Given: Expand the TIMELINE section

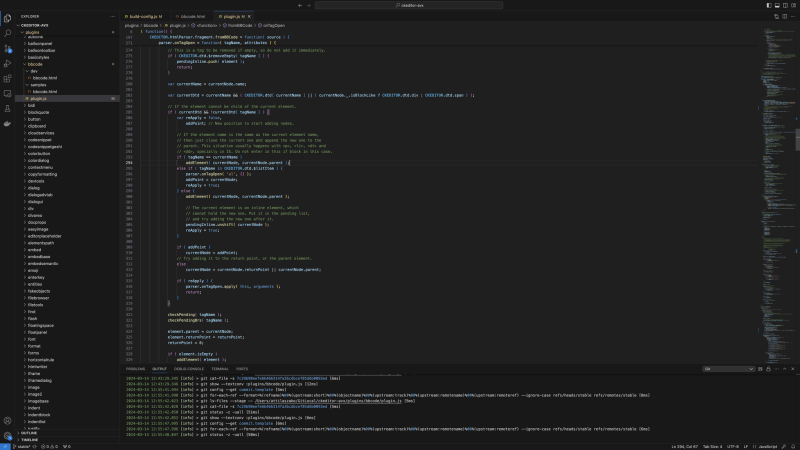Looking at the screenshot, I should click(67, 439).
